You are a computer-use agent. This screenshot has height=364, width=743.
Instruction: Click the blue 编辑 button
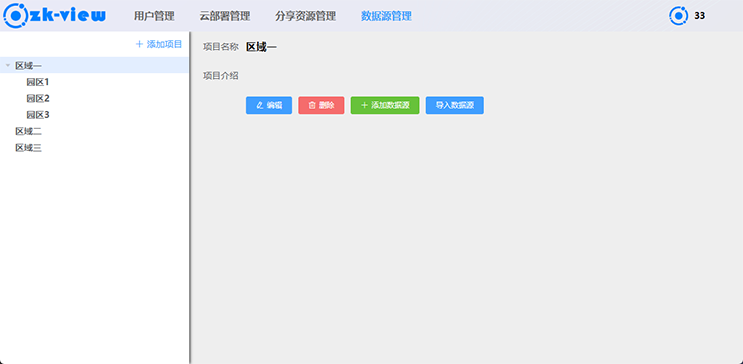click(269, 105)
